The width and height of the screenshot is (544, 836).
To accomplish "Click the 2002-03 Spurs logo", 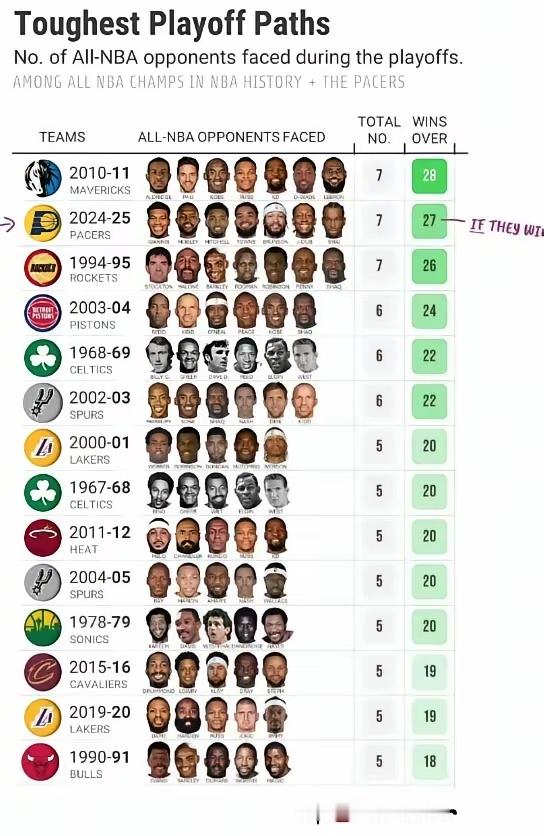I will coord(43,403).
